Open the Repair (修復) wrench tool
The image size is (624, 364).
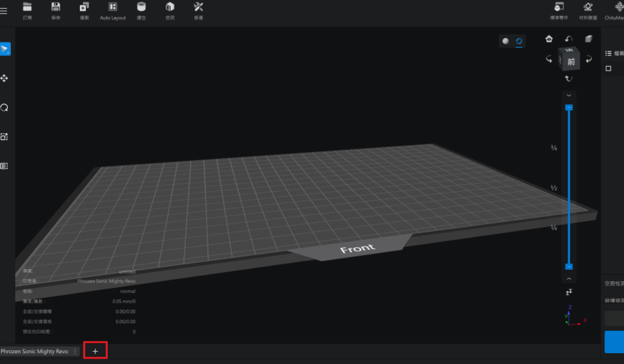[199, 7]
